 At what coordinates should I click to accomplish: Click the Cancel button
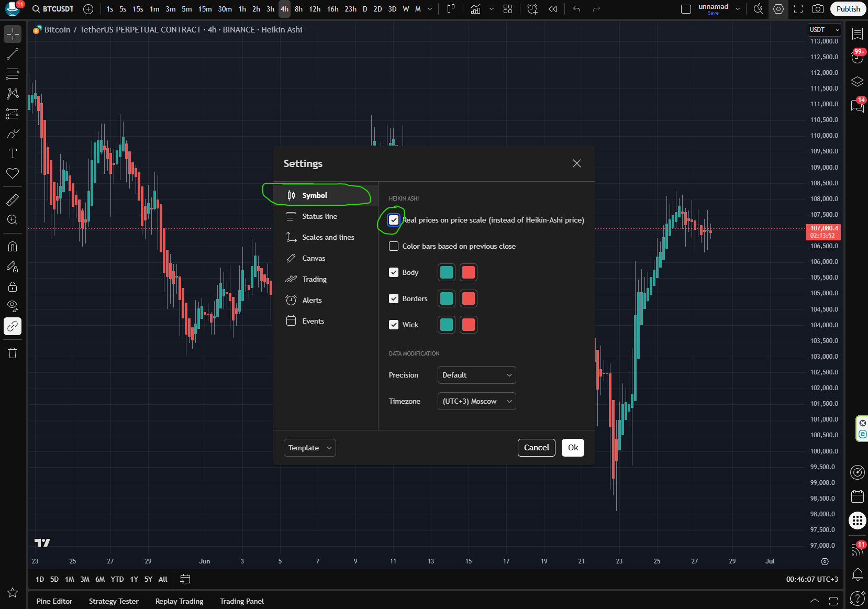tap(536, 448)
